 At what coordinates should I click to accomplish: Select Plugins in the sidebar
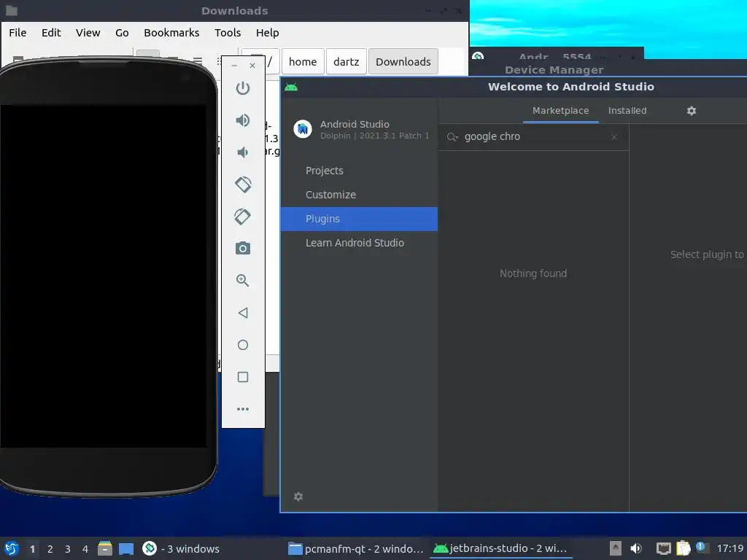(x=359, y=219)
